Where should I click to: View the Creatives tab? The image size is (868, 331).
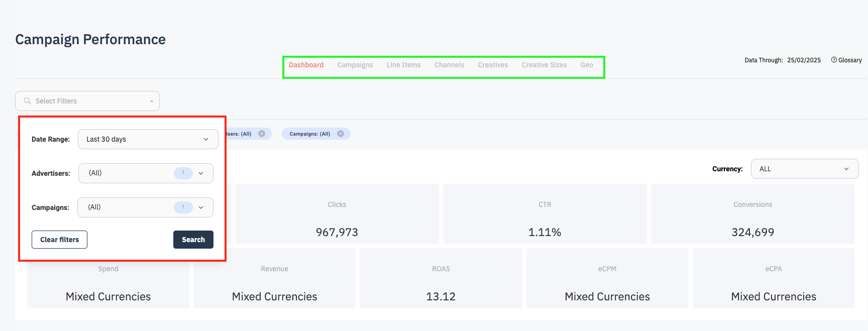click(x=493, y=65)
